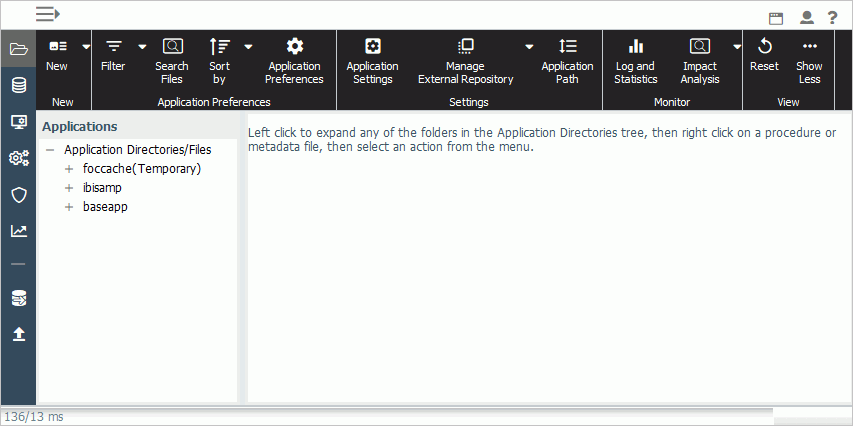The height and width of the screenshot is (426, 853).
Task: Open help question mark icon
Action: coord(832,18)
